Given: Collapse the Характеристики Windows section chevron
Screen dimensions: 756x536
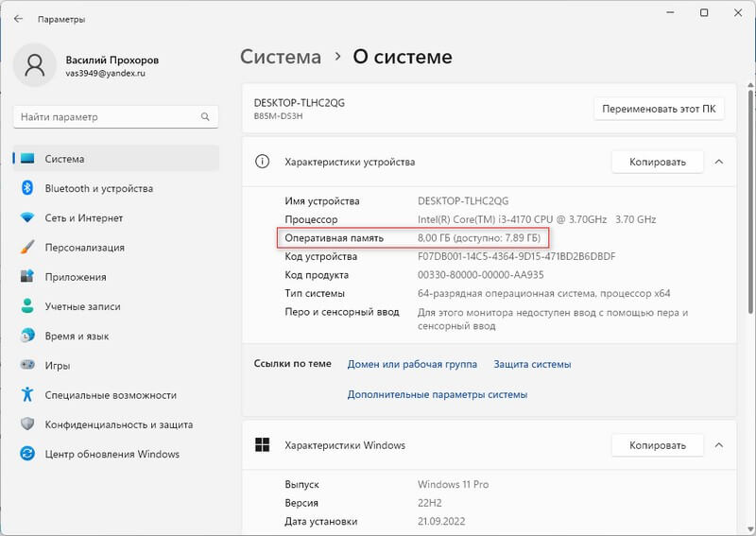Looking at the screenshot, I should tap(719, 445).
